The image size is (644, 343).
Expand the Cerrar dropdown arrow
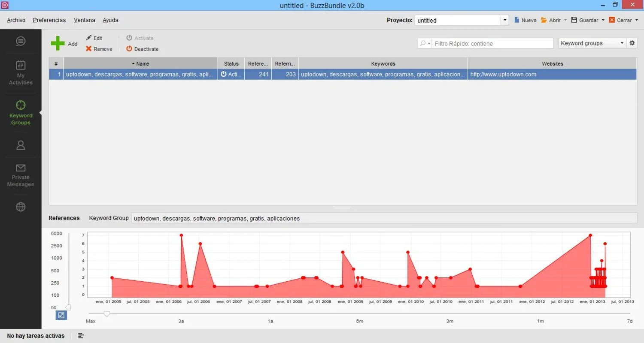pyautogui.click(x=636, y=20)
